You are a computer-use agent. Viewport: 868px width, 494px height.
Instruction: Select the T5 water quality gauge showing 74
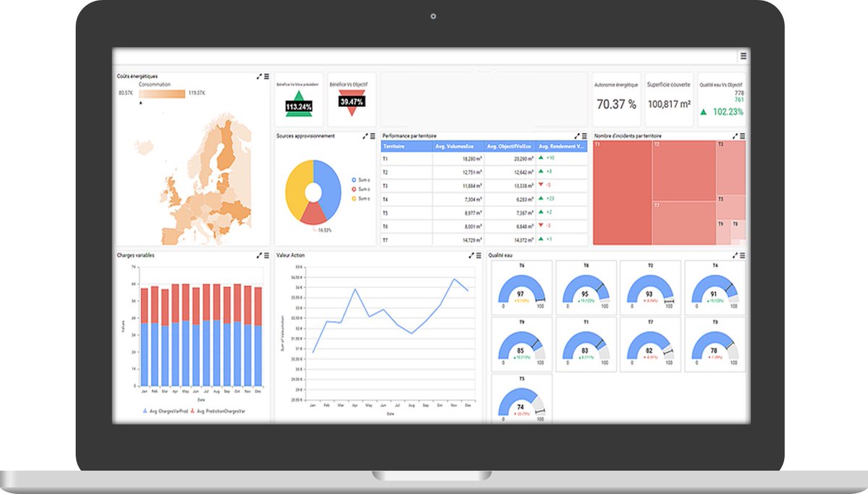pyautogui.click(x=522, y=399)
